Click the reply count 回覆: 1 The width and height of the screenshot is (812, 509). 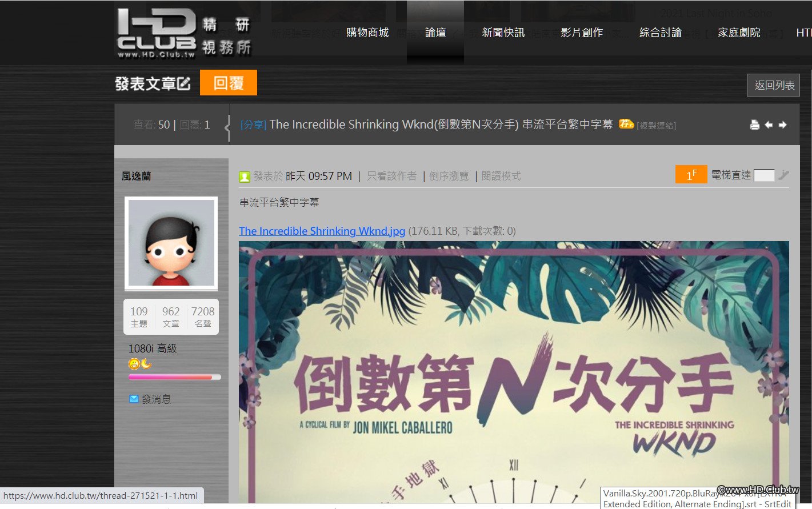195,125
